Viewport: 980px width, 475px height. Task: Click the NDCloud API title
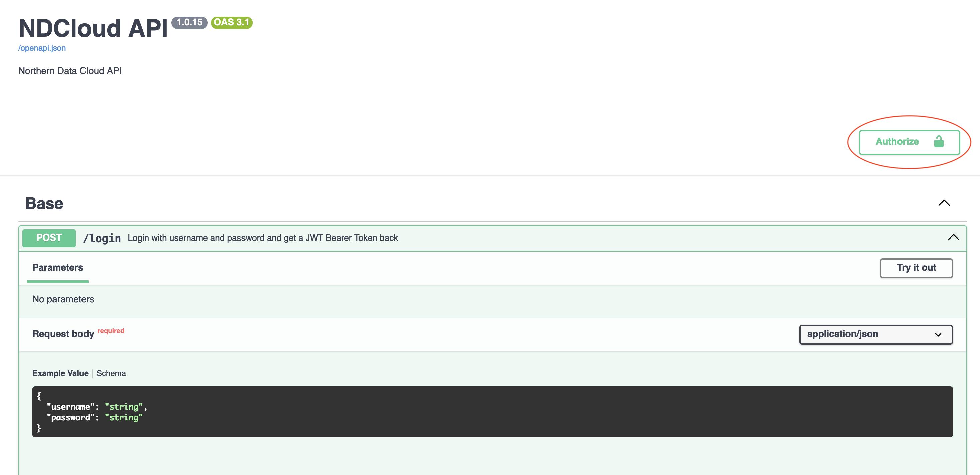93,28
